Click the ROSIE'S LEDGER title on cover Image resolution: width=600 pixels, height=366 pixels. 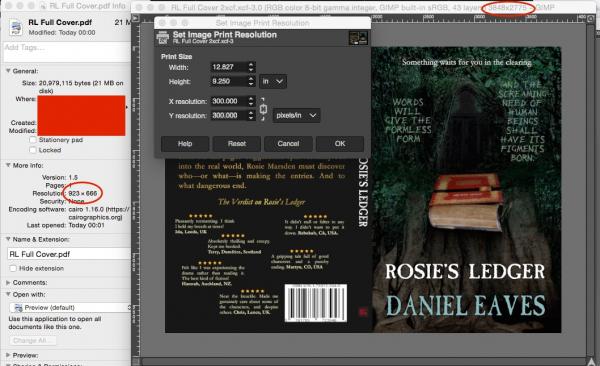pos(465,271)
